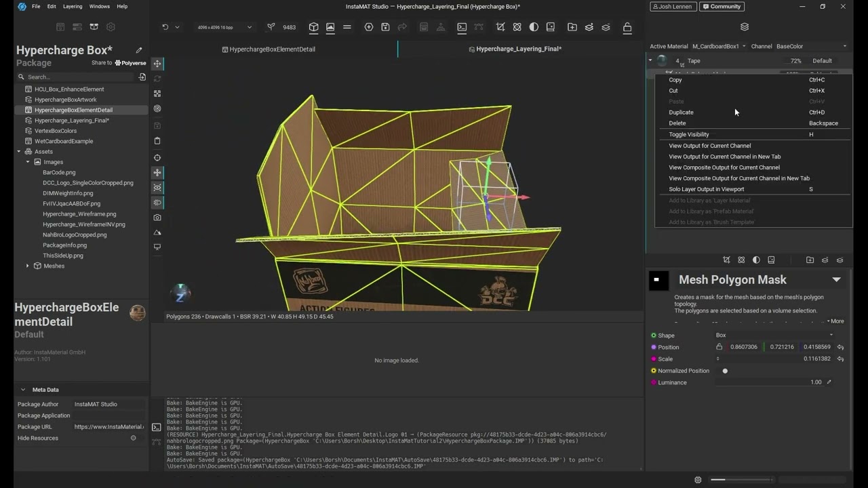Open the settings gear in left header

click(x=111, y=27)
